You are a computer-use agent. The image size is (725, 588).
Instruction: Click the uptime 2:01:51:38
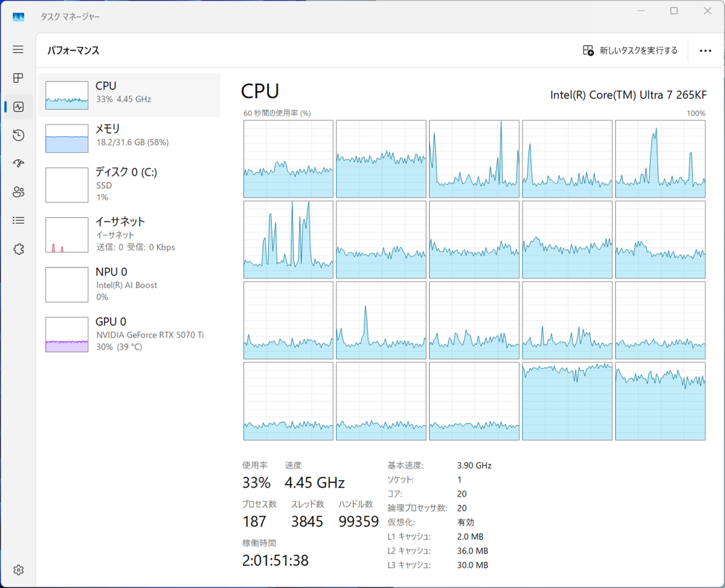click(x=275, y=561)
